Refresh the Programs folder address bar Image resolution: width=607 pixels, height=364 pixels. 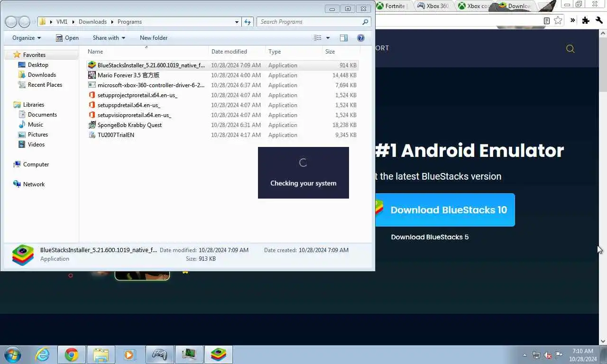point(248,22)
